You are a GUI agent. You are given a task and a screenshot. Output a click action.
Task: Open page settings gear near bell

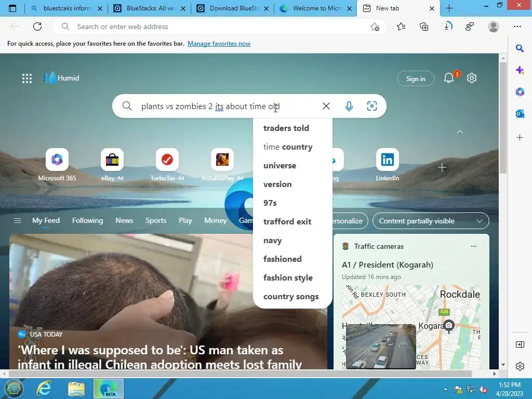click(x=472, y=78)
